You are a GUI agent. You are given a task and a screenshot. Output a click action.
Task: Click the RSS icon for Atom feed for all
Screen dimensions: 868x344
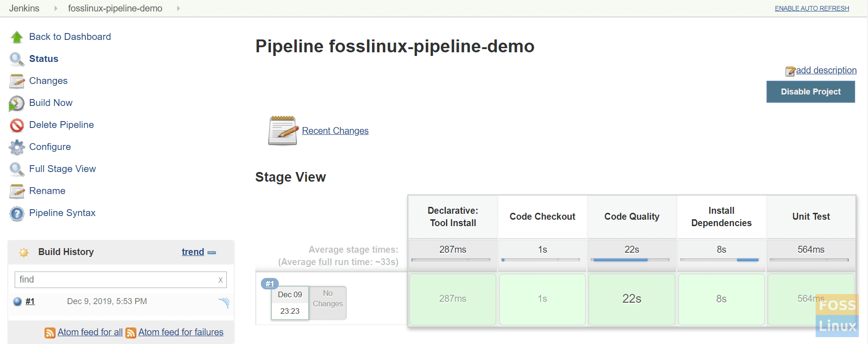[x=50, y=333]
